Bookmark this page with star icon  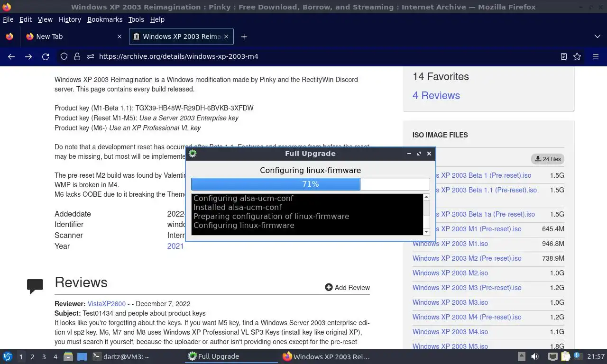pyautogui.click(x=577, y=56)
